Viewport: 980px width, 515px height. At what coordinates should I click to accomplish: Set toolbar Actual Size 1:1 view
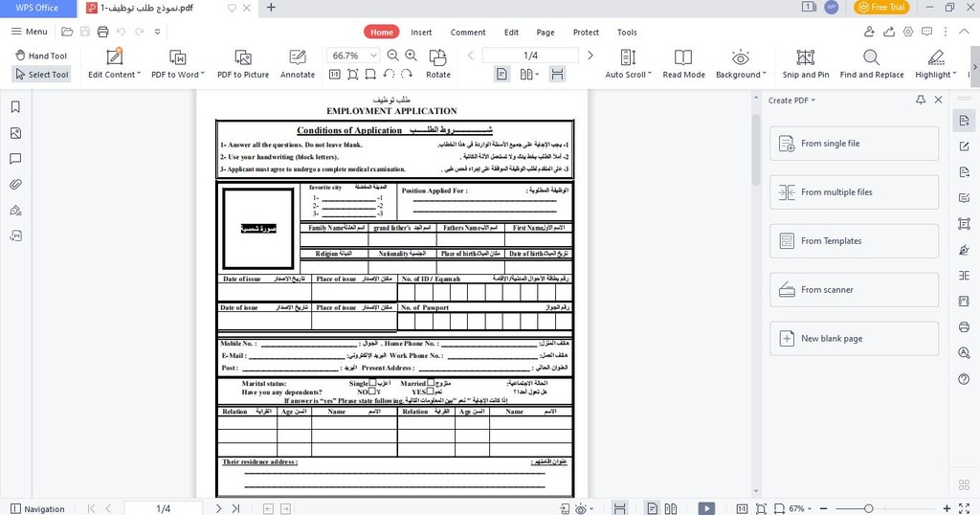(x=334, y=75)
